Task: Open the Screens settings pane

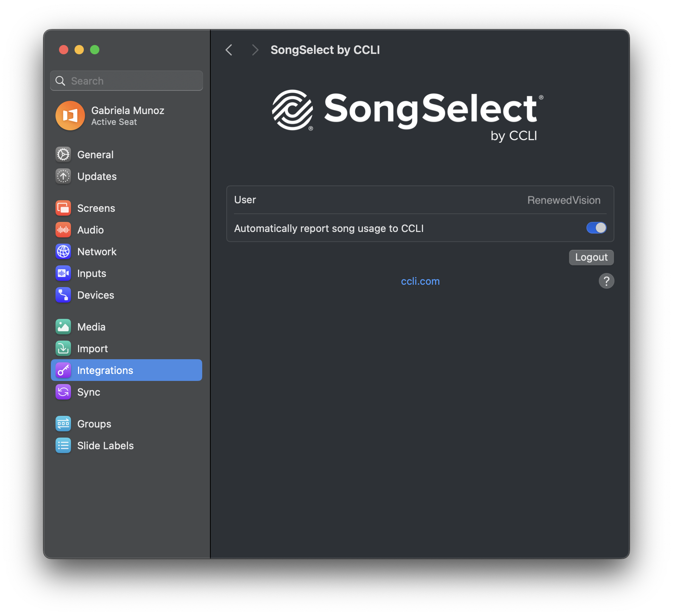Action: 127,208
